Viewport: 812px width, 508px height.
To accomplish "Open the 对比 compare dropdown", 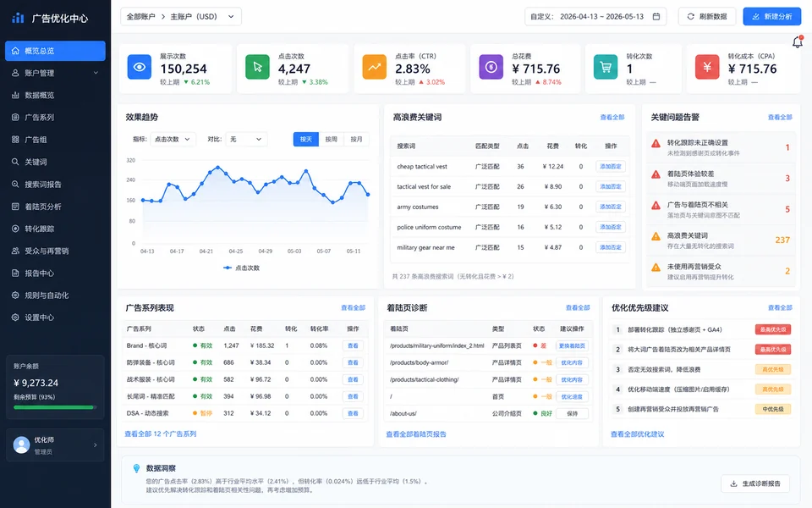I will (x=246, y=139).
